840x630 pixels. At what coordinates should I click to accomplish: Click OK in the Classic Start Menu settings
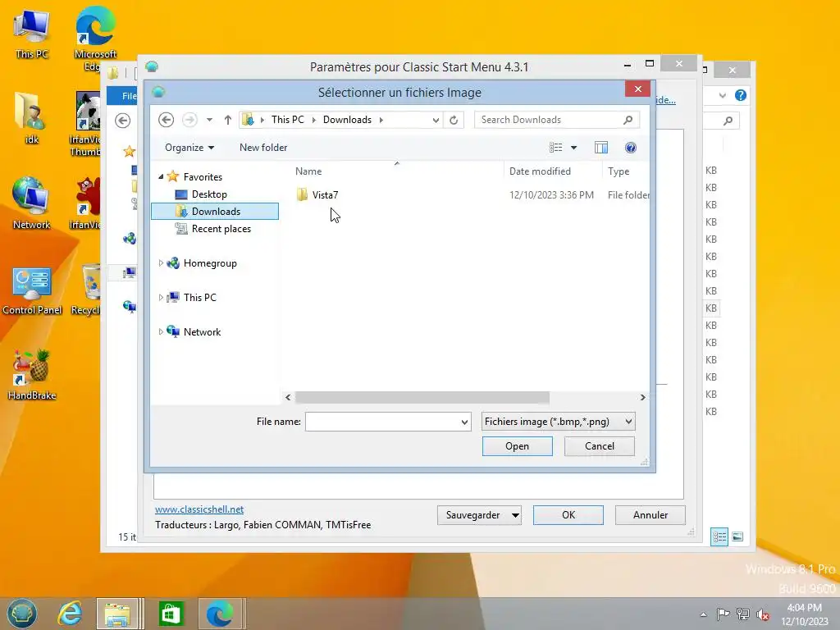pyautogui.click(x=568, y=515)
